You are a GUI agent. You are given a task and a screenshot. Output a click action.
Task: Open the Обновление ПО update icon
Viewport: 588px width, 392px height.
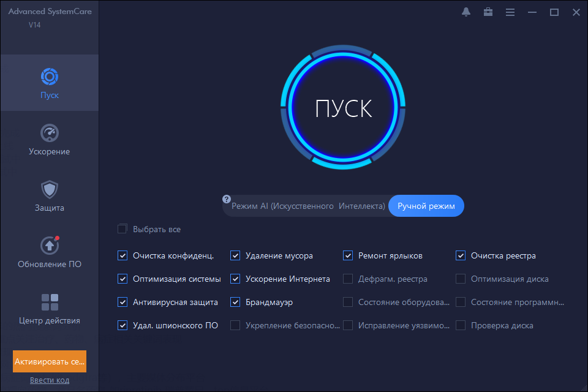point(50,246)
